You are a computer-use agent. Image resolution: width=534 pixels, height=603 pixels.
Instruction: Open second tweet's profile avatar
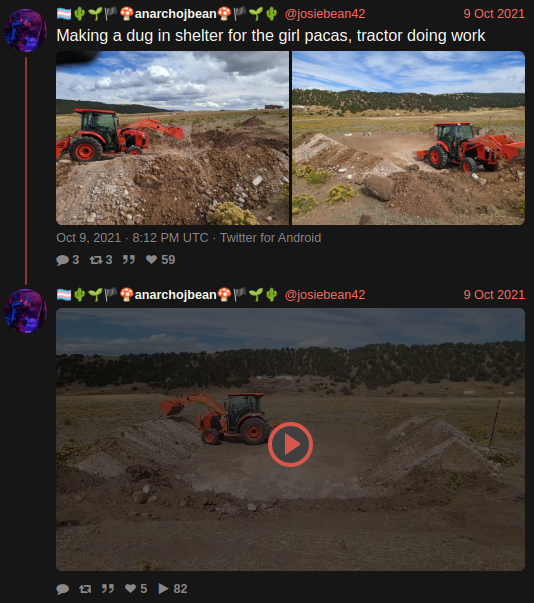tap(26, 311)
